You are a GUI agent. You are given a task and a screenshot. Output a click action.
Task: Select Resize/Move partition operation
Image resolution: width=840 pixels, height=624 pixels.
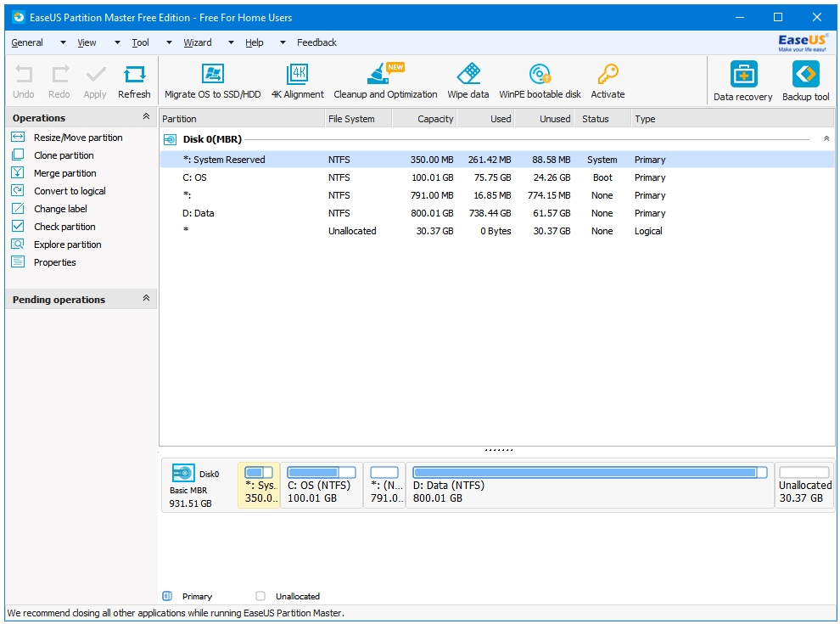pyautogui.click(x=78, y=138)
